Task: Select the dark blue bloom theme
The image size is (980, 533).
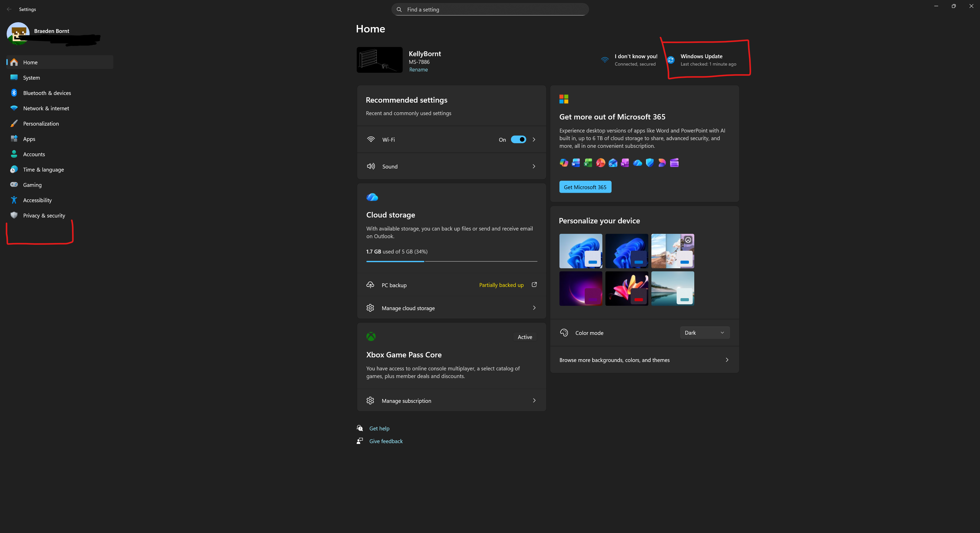Action: [x=627, y=251]
